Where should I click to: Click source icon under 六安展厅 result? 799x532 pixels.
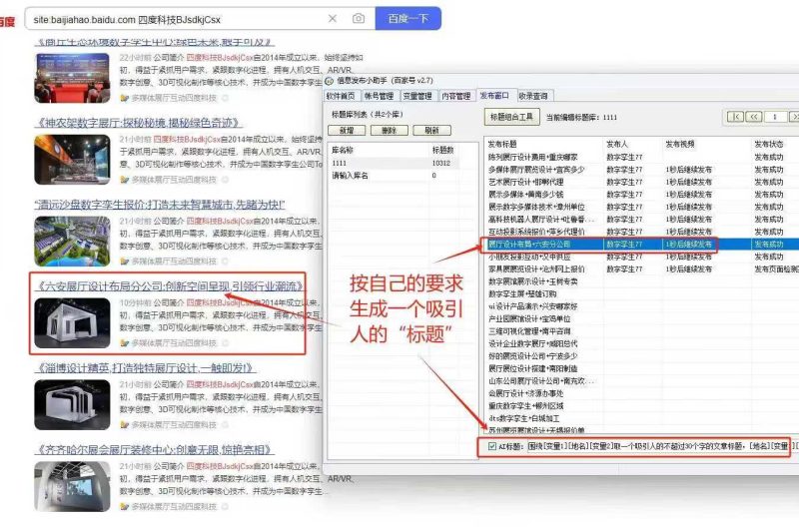click(124, 343)
